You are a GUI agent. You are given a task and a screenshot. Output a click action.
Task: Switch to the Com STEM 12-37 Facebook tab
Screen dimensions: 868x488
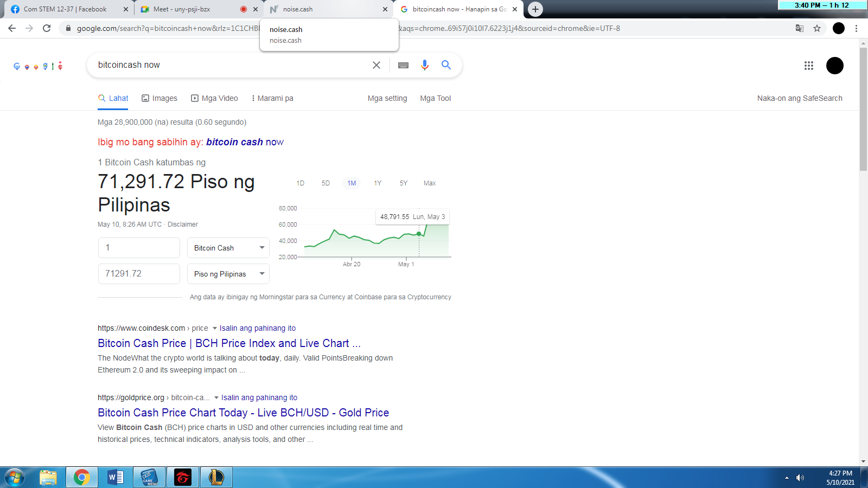pos(66,9)
